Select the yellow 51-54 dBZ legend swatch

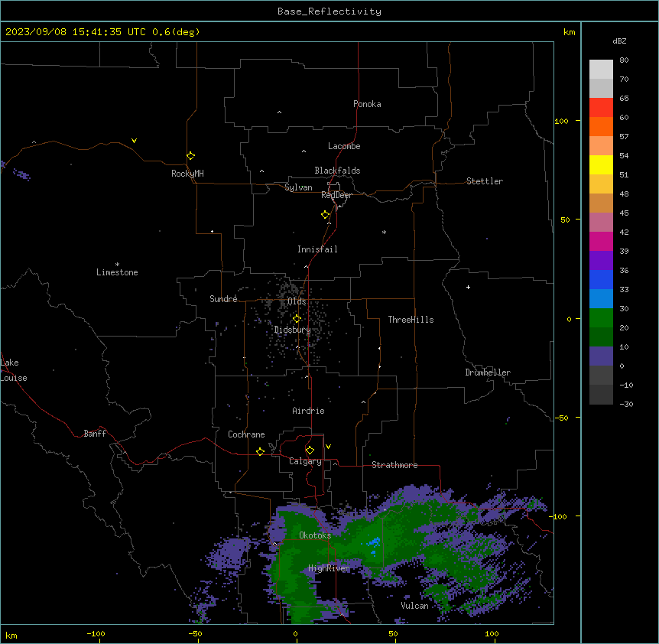[x=601, y=164]
